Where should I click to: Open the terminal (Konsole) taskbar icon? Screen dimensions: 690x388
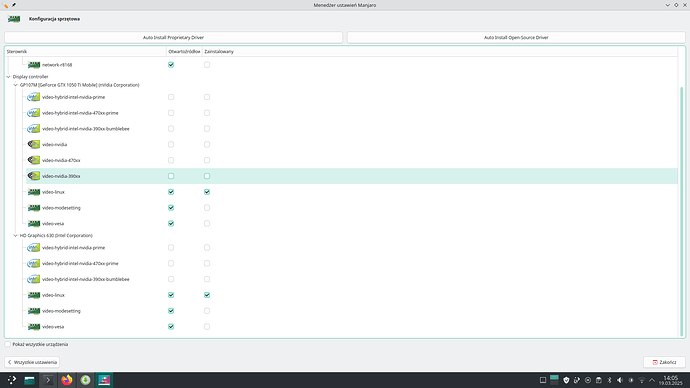coord(48,380)
